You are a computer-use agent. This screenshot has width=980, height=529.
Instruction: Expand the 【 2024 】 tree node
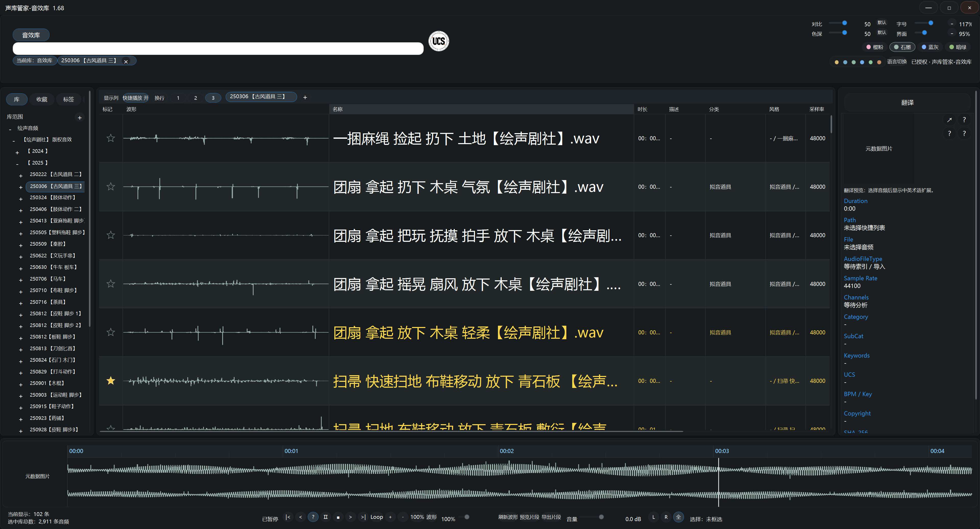tap(17, 153)
